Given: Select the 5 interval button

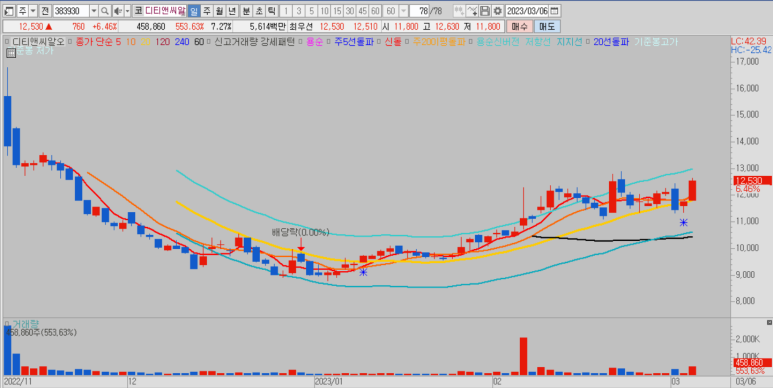Looking at the screenshot, I should pyautogui.click(x=312, y=11).
